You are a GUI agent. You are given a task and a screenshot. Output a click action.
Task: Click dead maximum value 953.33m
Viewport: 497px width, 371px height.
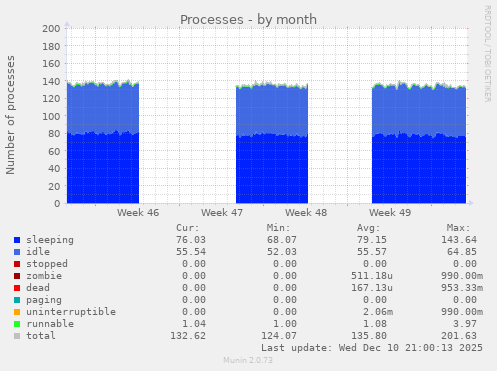click(462, 288)
